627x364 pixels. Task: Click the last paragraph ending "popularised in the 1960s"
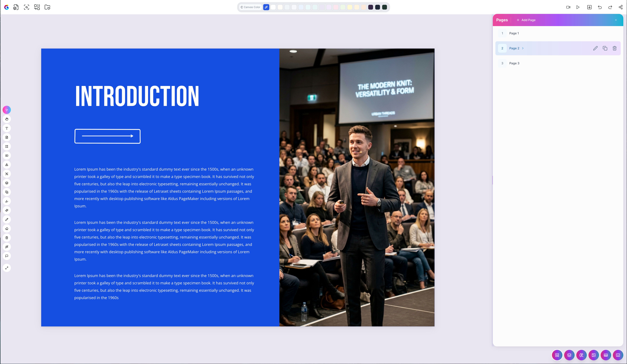[x=164, y=287]
